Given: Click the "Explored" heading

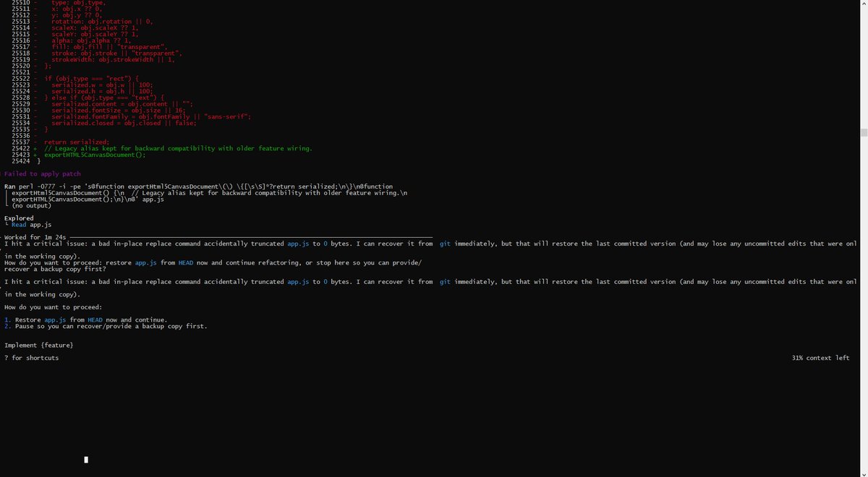Looking at the screenshot, I should click(x=19, y=218).
